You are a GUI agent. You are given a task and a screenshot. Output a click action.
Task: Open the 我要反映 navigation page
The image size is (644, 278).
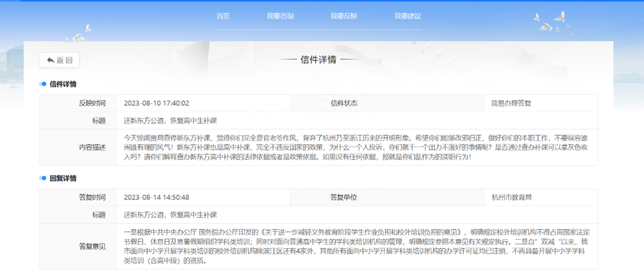pos(344,17)
